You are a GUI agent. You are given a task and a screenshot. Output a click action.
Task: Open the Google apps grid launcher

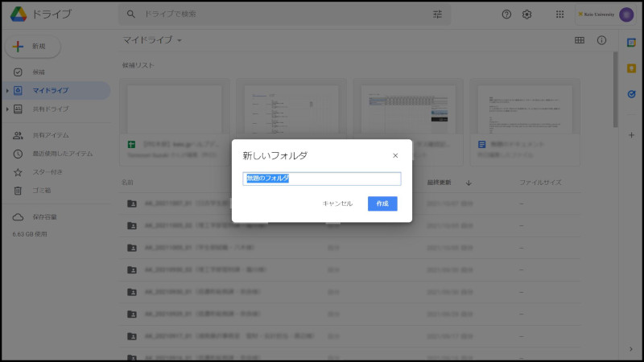560,14
